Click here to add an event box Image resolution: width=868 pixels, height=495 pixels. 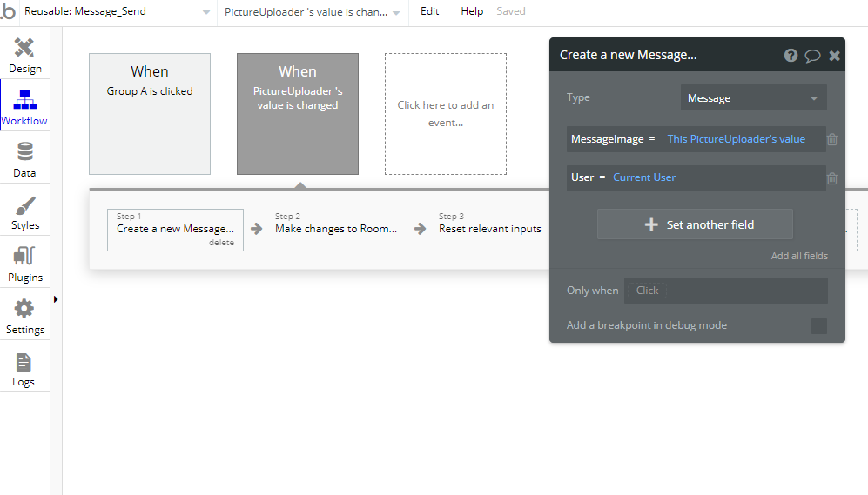446,114
